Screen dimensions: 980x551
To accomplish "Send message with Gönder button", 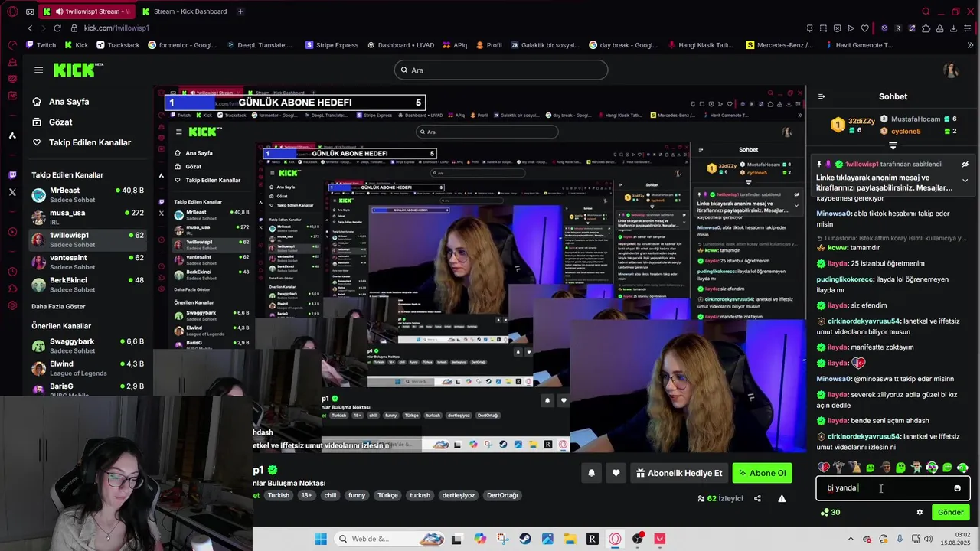I will [950, 512].
